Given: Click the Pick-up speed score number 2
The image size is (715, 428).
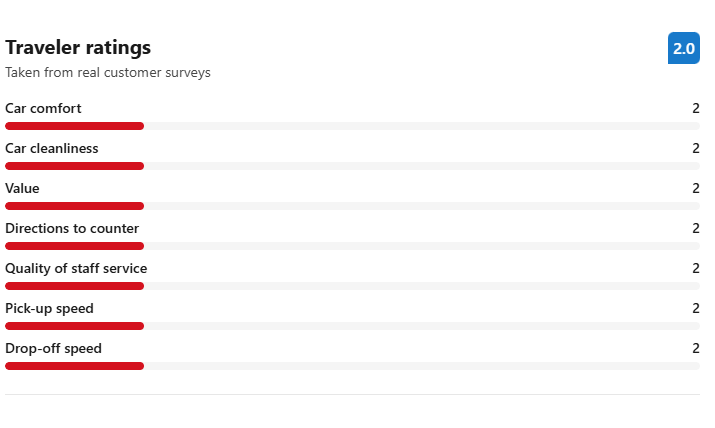Looking at the screenshot, I should (x=695, y=308).
